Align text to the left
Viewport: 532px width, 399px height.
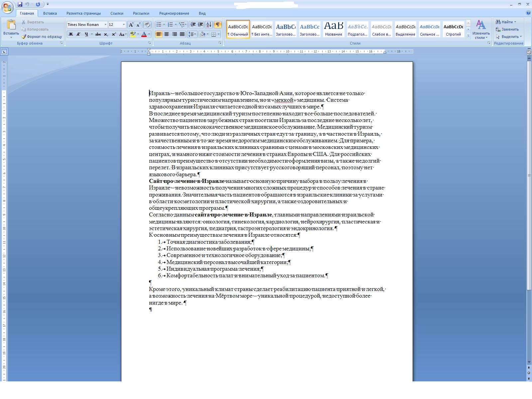pyautogui.click(x=159, y=34)
